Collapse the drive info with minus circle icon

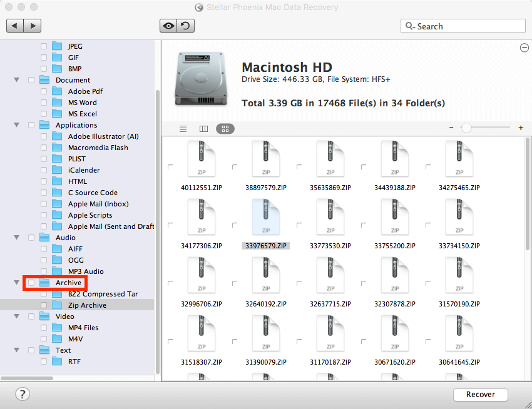524,48
